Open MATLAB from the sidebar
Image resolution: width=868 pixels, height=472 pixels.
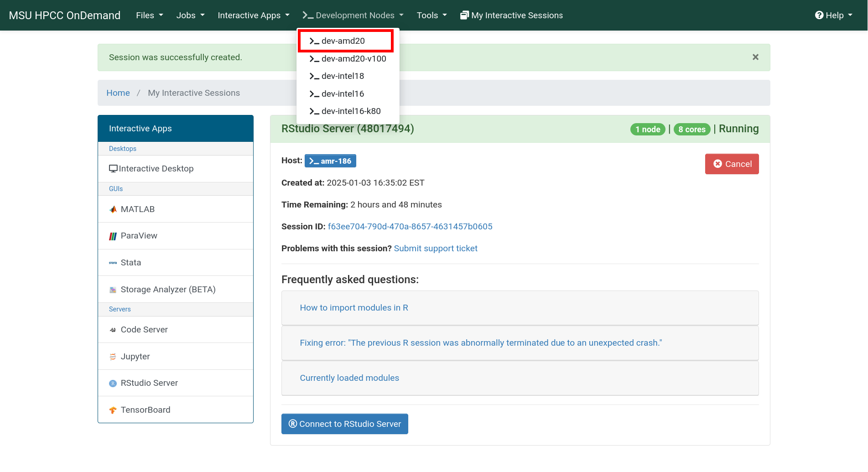[176, 209]
